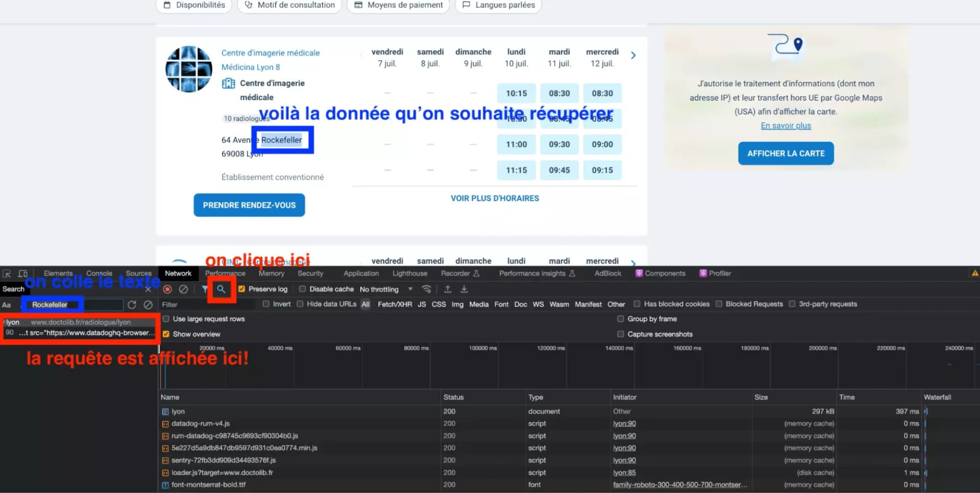980x493 pixels.
Task: Import HAR with the upload arrow icon
Action: coord(448,290)
